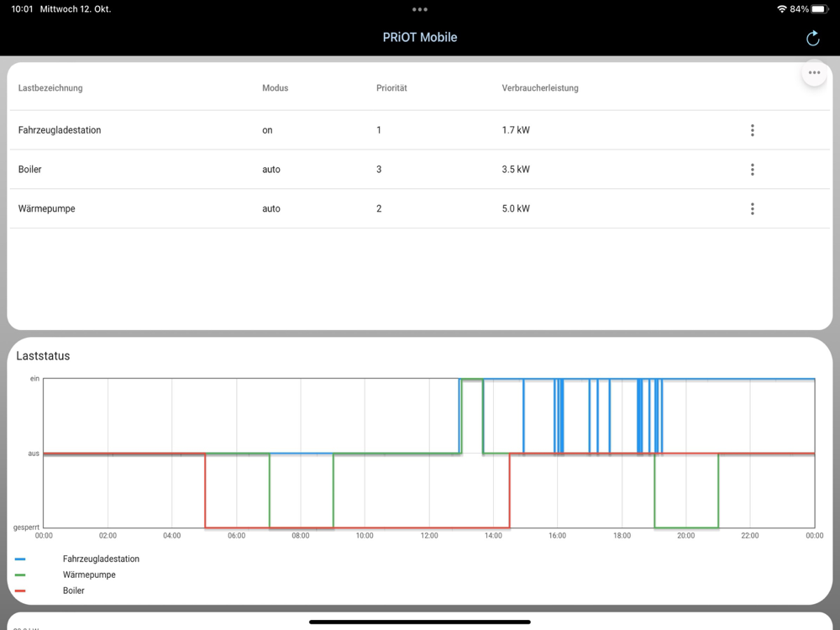Click the 'auto' mode of Boiler

tap(271, 170)
